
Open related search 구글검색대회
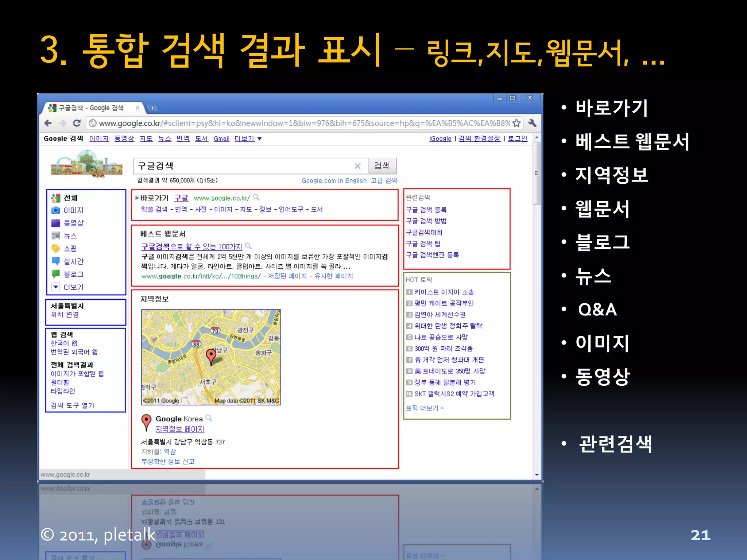pos(424,233)
